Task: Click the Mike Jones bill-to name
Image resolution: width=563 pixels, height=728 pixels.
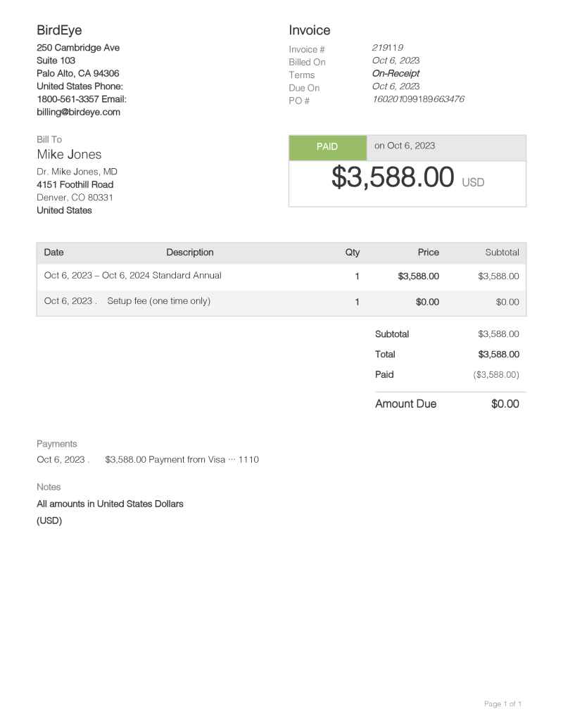Action: pyautogui.click(x=69, y=155)
